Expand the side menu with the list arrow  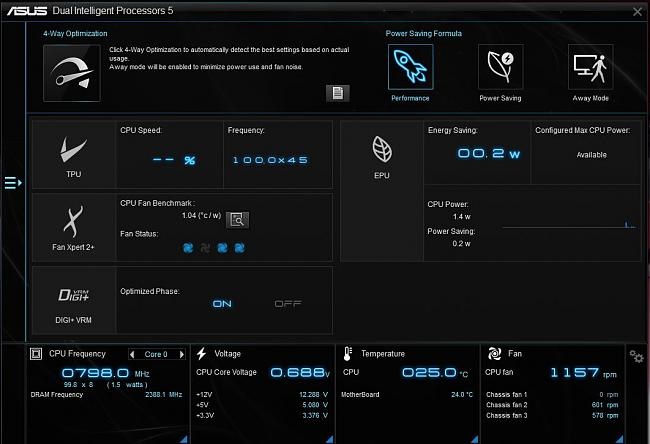[x=13, y=182]
